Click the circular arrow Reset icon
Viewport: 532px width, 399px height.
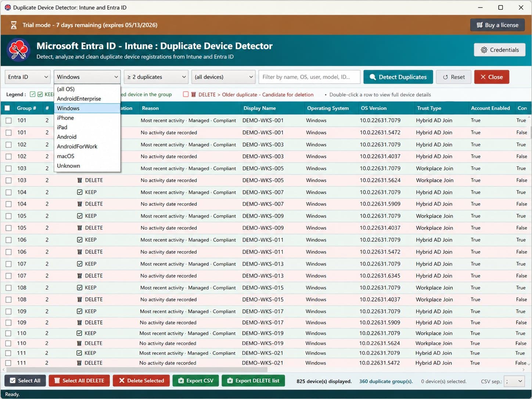coord(445,77)
